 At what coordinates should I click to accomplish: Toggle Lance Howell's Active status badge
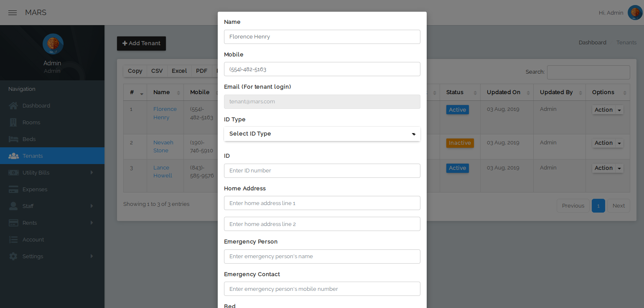(457, 168)
